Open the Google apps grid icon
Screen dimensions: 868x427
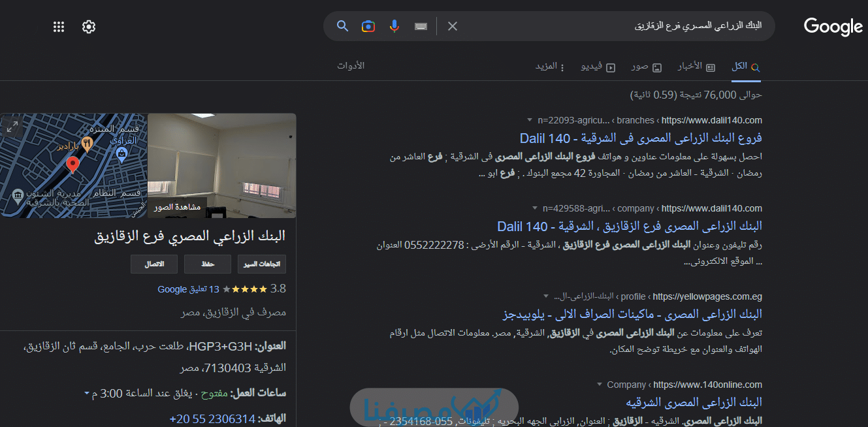click(58, 26)
